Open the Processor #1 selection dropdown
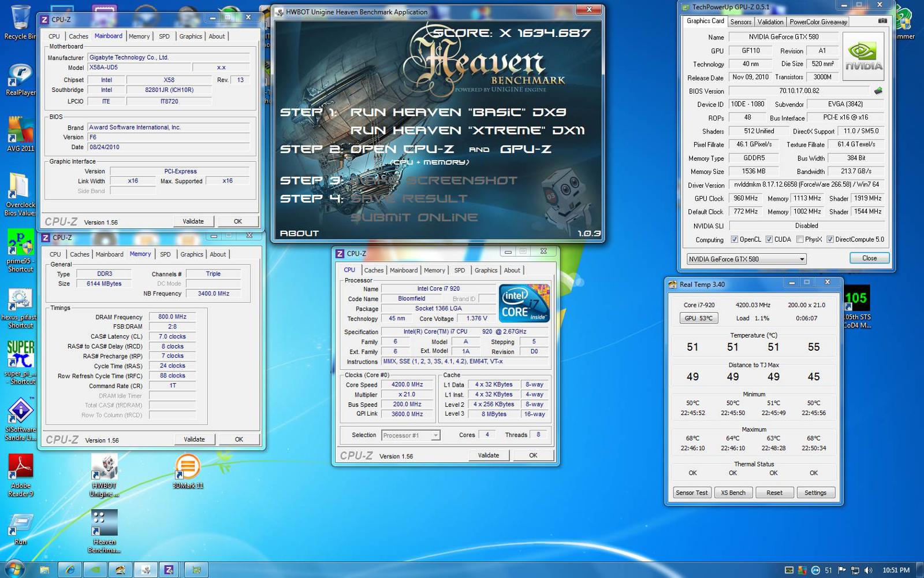The height and width of the screenshot is (578, 924). click(x=411, y=435)
